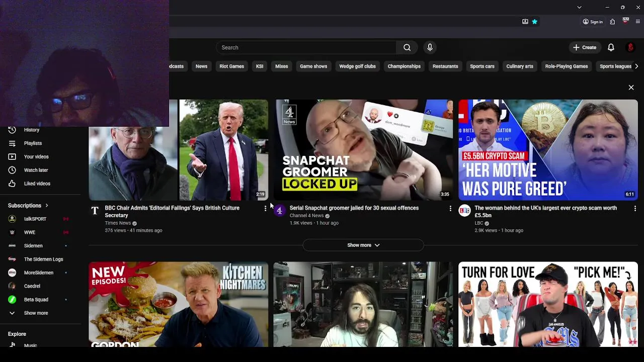
Task: Play Turn For Love Pick Me thumbnail
Action: click(548, 304)
